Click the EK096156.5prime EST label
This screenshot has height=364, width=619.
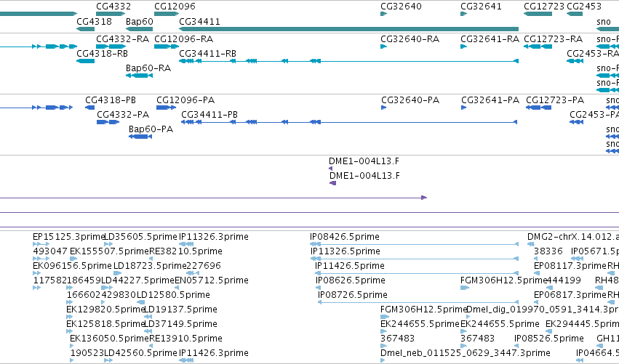(x=72, y=266)
